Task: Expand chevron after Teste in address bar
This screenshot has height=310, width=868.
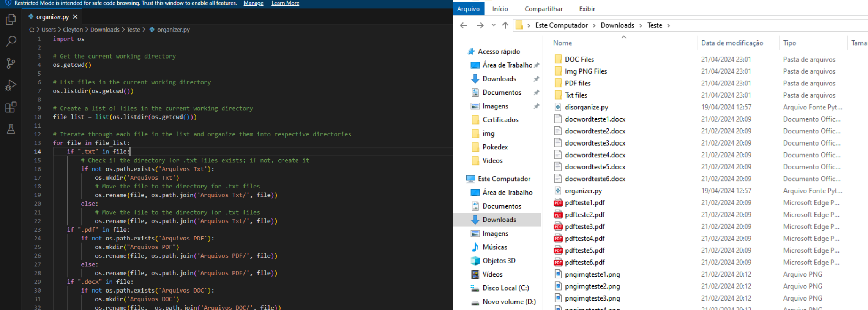Action: coord(669,25)
